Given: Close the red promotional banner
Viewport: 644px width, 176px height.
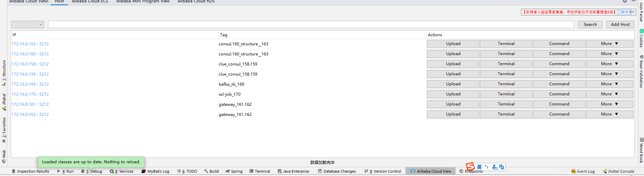Looking at the screenshot, I should [x=634, y=12].
